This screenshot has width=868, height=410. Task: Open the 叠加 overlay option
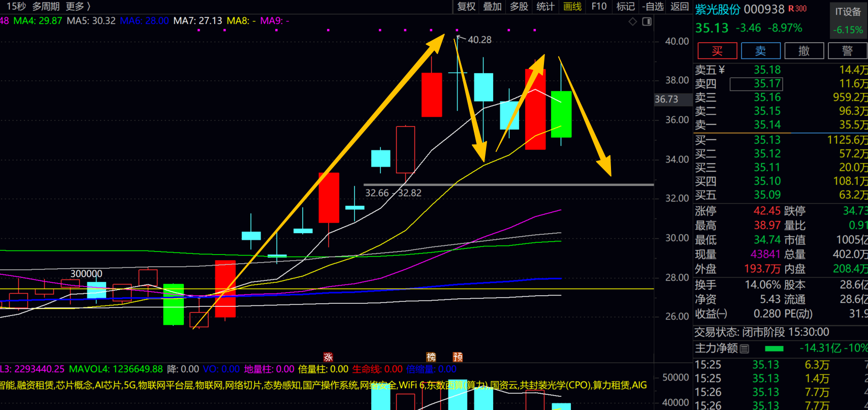click(x=492, y=7)
